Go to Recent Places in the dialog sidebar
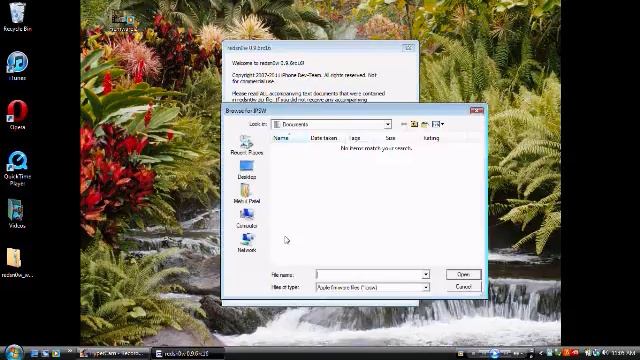This screenshot has width=640, height=360. click(247, 145)
